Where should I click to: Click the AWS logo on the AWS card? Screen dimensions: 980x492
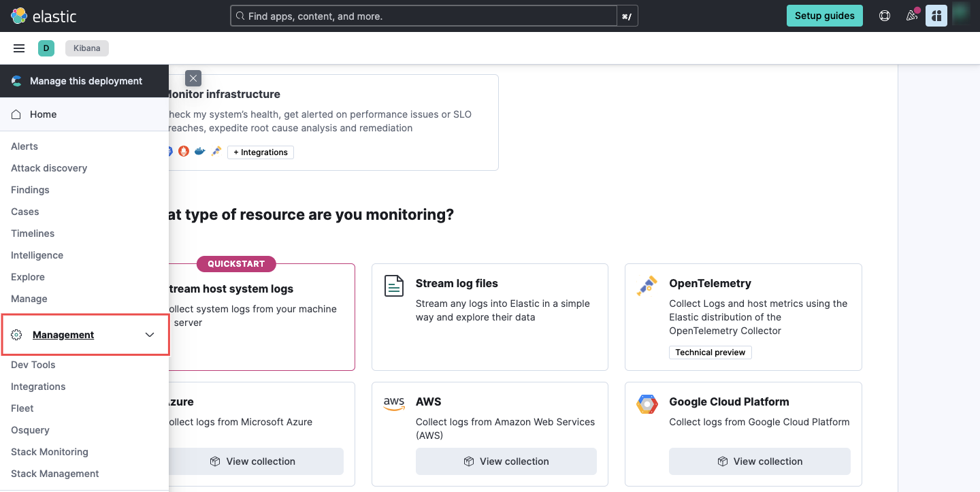tap(394, 404)
